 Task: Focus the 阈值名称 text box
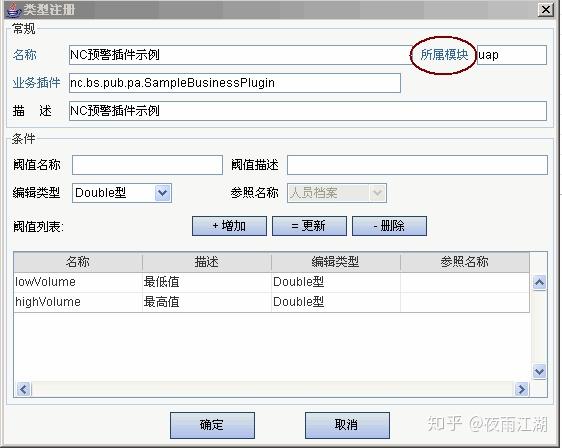tap(147, 165)
